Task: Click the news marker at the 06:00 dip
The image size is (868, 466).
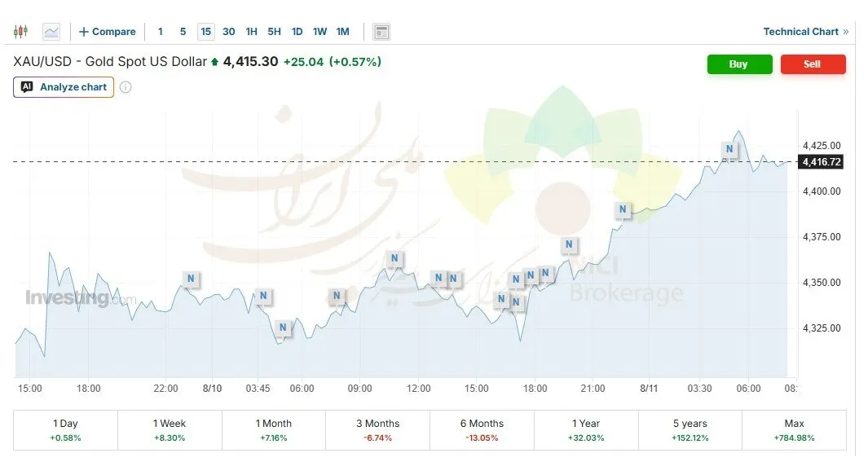Action: [x=283, y=327]
